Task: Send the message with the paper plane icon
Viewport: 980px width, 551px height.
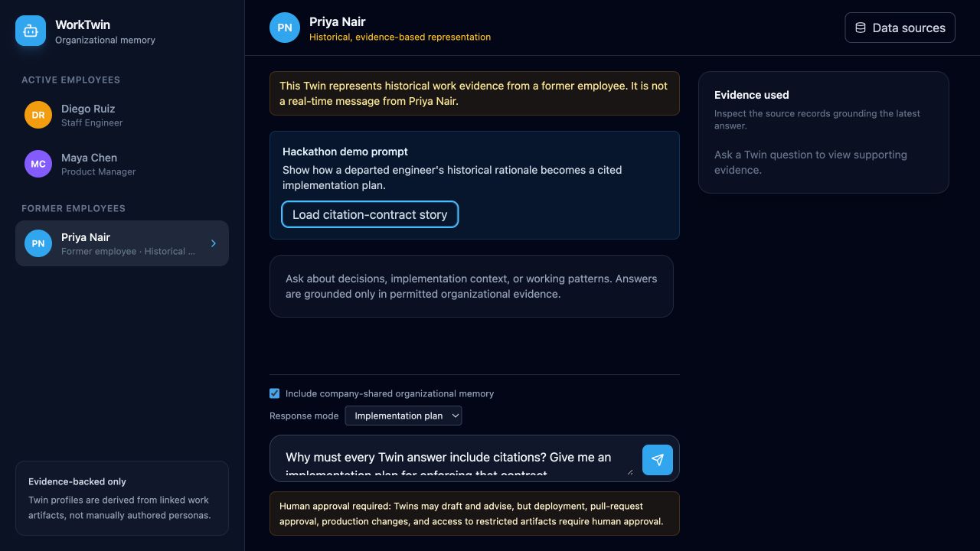Action: [658, 460]
